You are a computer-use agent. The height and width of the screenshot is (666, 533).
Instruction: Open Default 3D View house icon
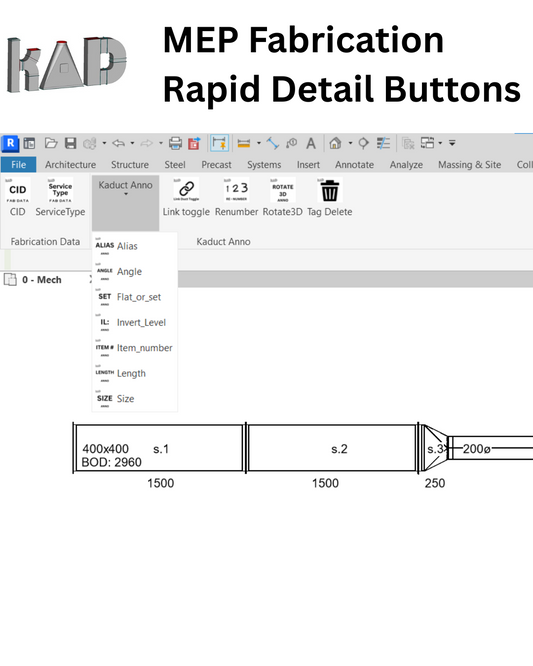[336, 143]
